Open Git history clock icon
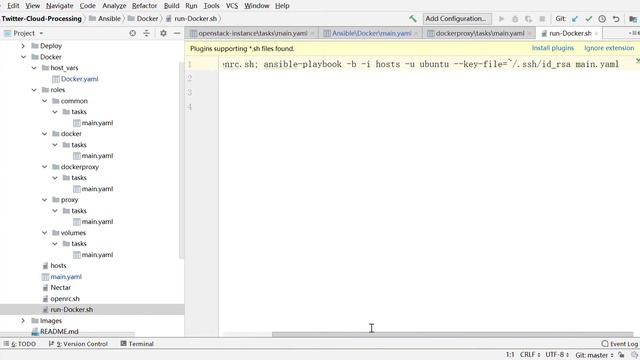Image resolution: width=640 pixels, height=360 pixels. click(x=602, y=19)
